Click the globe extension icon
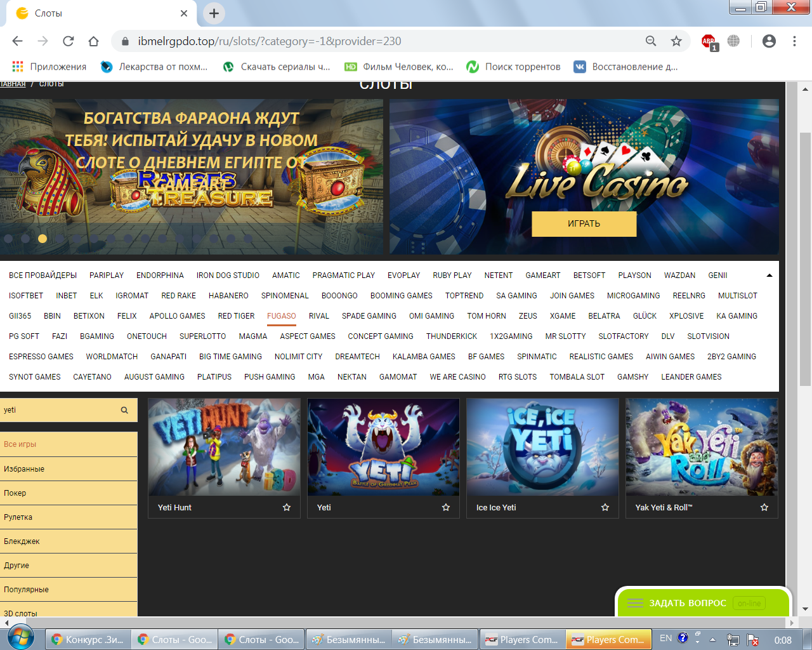This screenshot has height=650, width=812. coord(733,41)
